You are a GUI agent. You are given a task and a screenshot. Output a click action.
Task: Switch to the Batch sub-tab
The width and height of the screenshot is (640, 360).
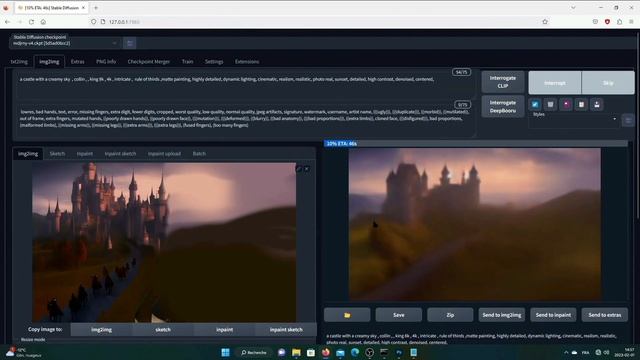pos(199,153)
